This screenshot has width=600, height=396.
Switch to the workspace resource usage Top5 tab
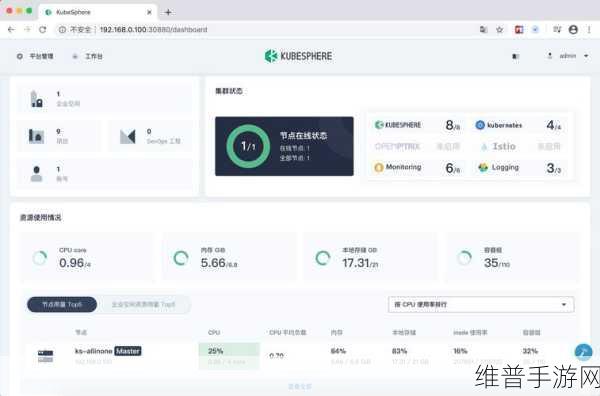pyautogui.click(x=143, y=305)
